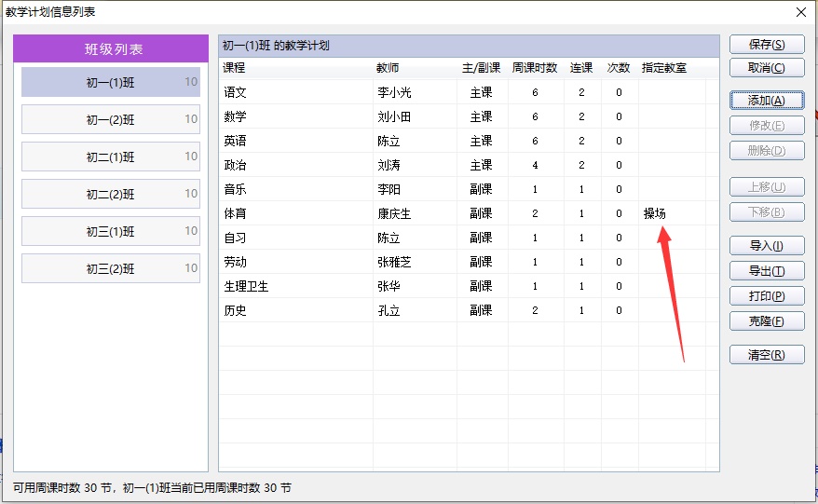Close the 教学计划信息列表 dialog
The height and width of the screenshot is (504, 818).
[x=801, y=12]
